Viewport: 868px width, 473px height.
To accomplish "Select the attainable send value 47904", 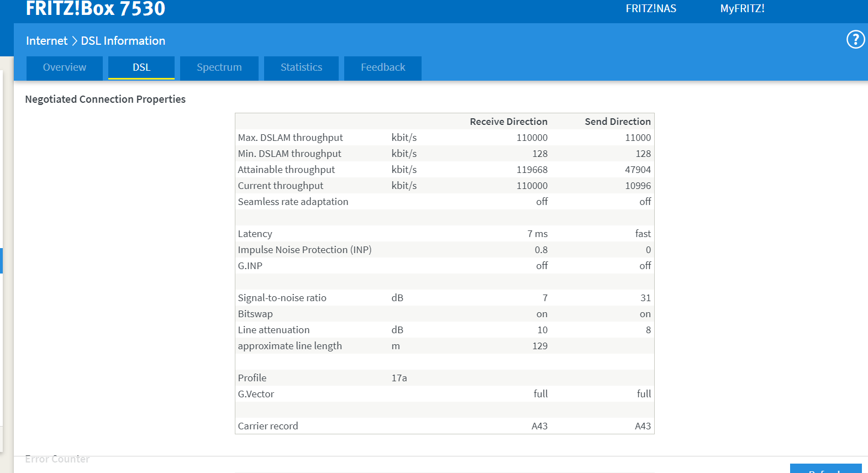I will 638,170.
